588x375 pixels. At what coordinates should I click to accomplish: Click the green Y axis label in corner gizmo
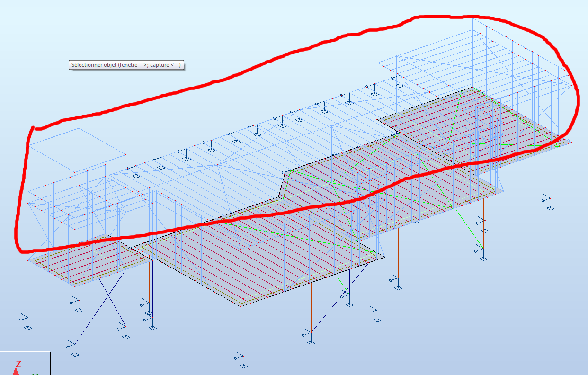coord(35,374)
